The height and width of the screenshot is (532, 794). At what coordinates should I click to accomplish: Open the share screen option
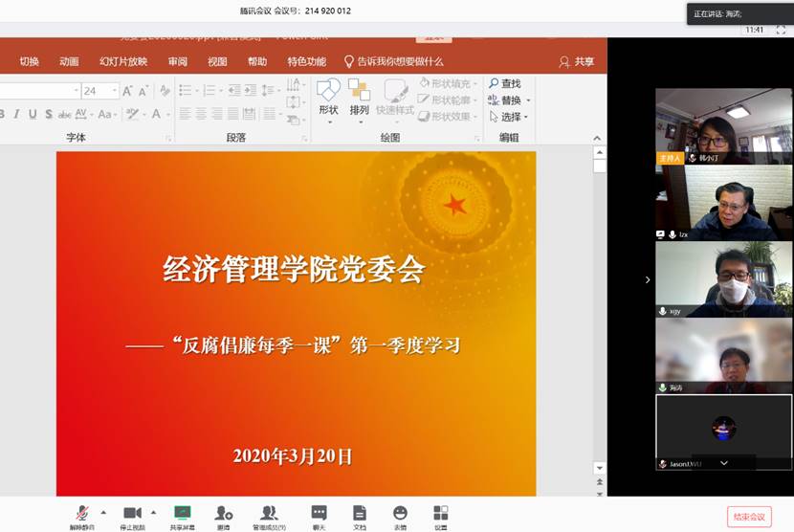[182, 514]
